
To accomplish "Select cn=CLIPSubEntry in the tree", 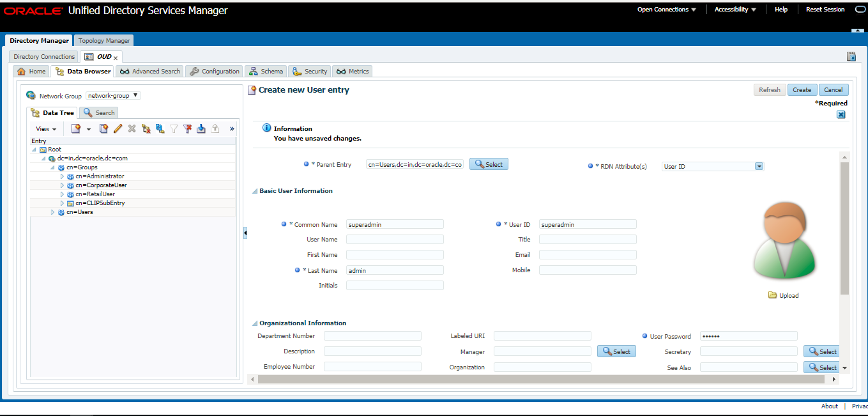I will [x=100, y=203].
